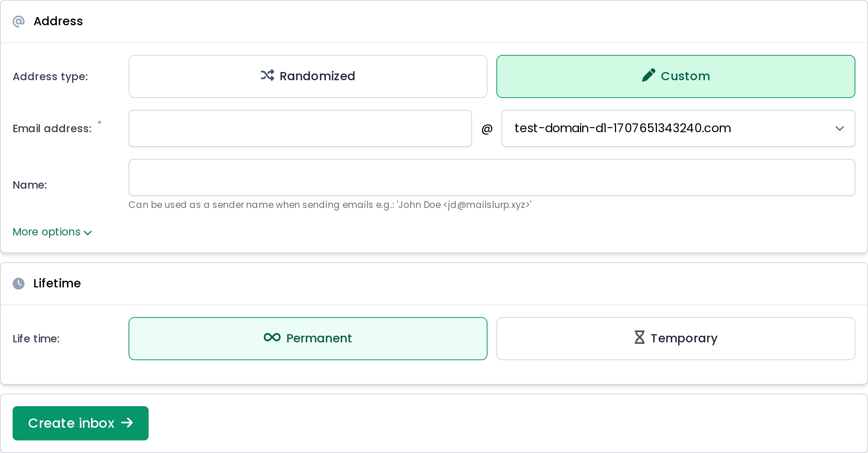Screen dimensions: 868x453
Task: Collapse More options using its chevron
Action: coord(88,233)
